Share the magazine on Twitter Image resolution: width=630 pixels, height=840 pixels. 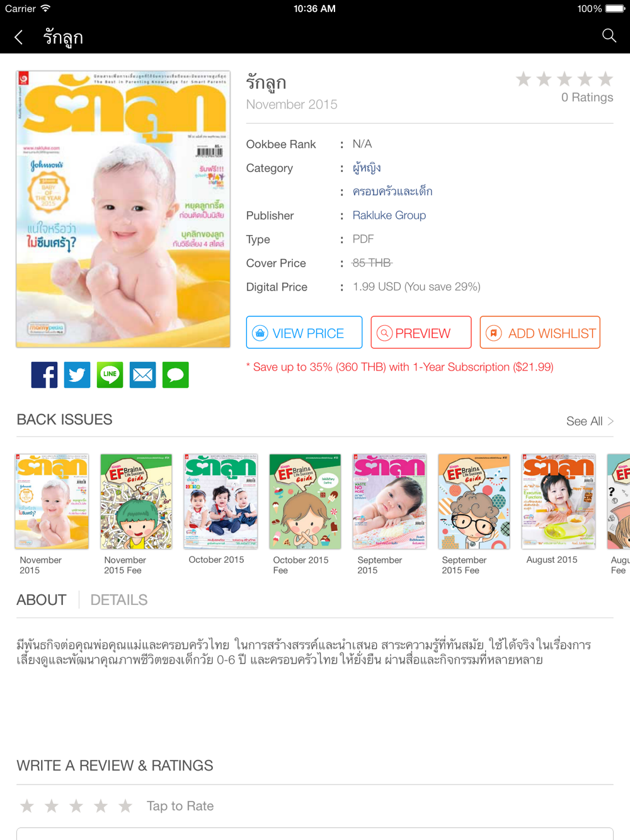tap(77, 375)
